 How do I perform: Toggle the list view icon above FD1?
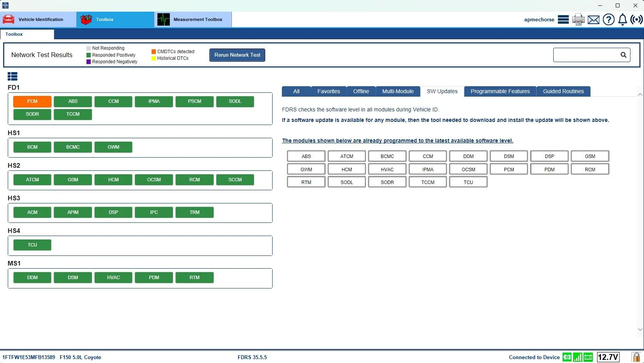pyautogui.click(x=12, y=76)
